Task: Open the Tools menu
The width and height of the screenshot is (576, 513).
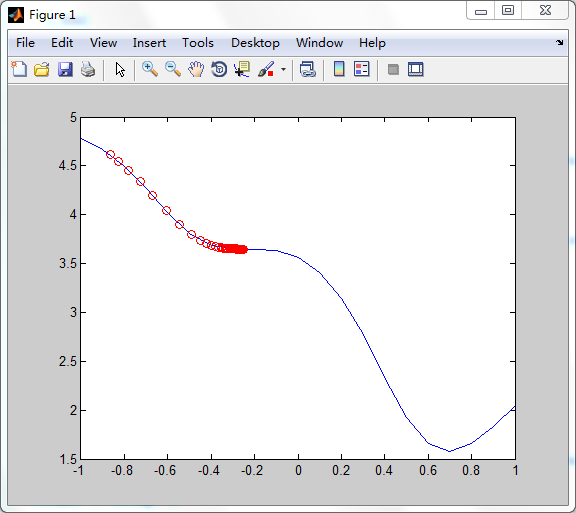Action: pyautogui.click(x=198, y=43)
